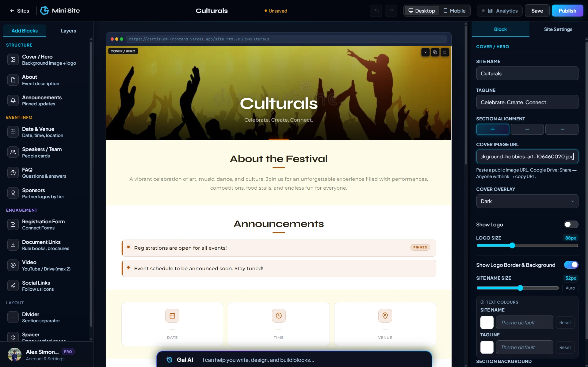Click the Save button
Screen dimensions: 588x367
coord(537,11)
